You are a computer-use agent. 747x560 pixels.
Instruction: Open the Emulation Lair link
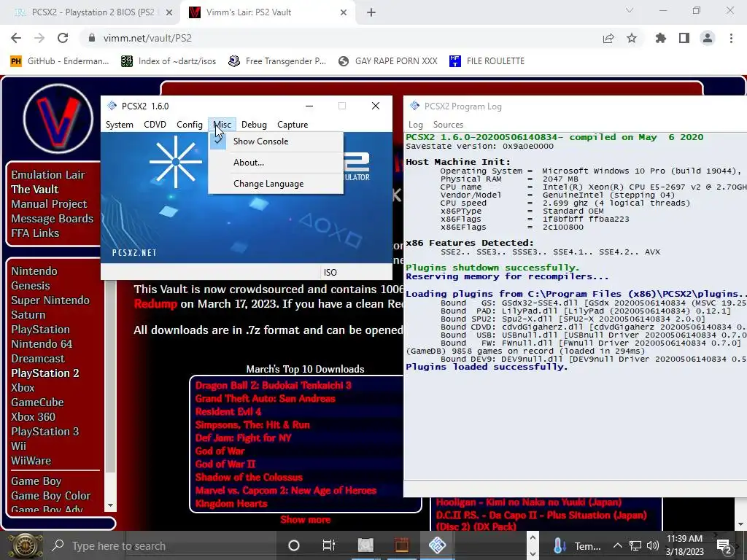[x=48, y=175]
